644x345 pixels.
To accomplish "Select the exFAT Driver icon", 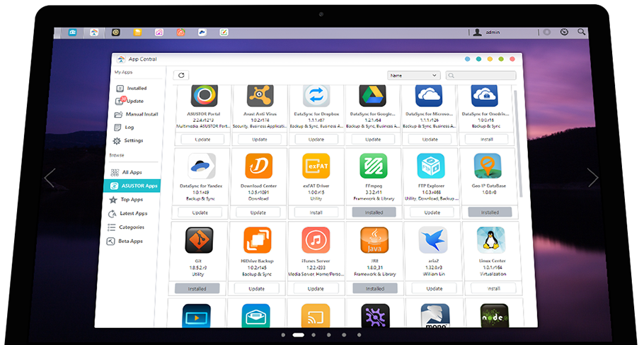I will tap(316, 166).
